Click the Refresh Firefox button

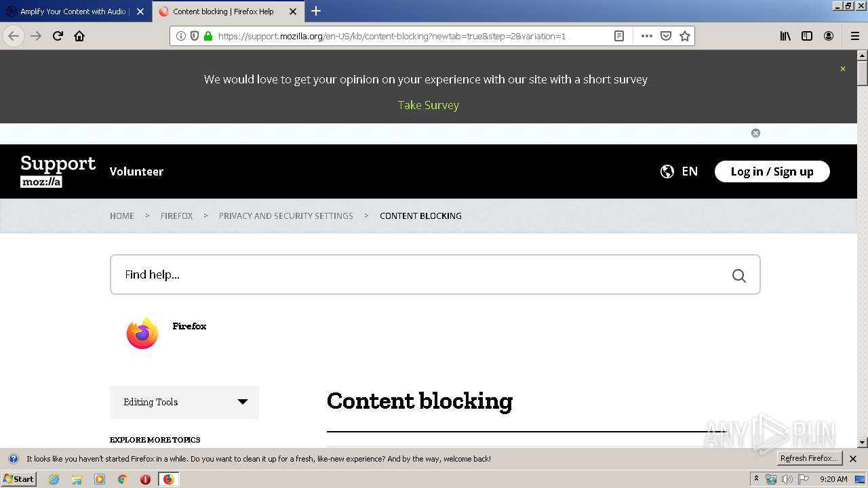coord(809,458)
